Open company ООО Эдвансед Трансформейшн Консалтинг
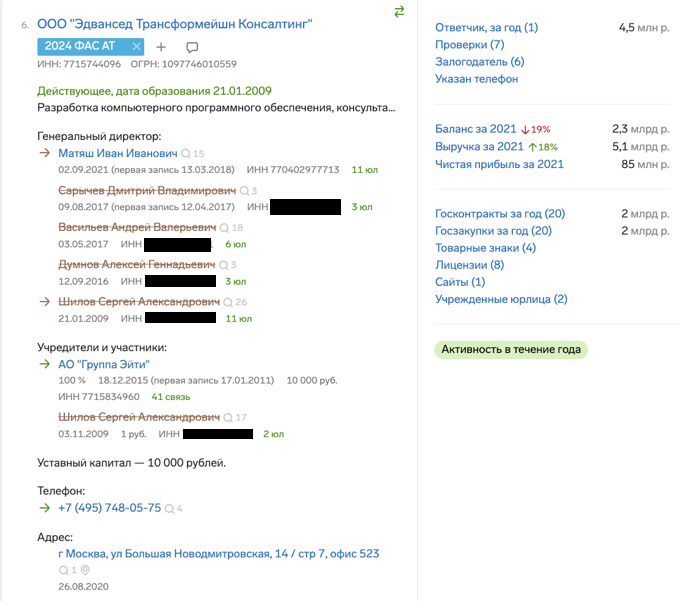This screenshot has width=681, height=601. click(x=175, y=24)
